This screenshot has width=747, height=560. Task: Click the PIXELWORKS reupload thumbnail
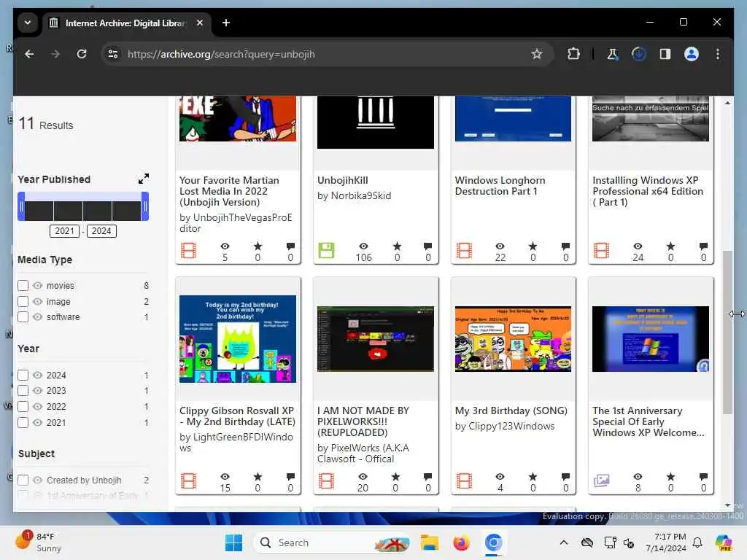coord(376,338)
